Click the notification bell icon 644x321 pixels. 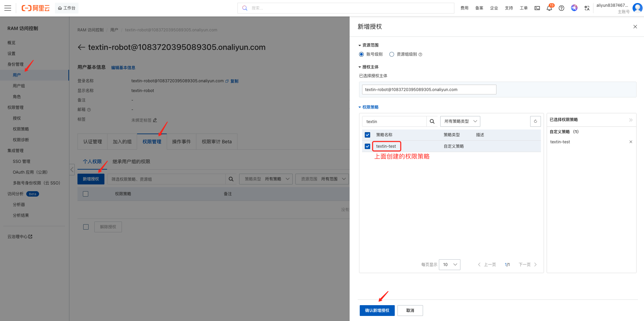click(549, 8)
